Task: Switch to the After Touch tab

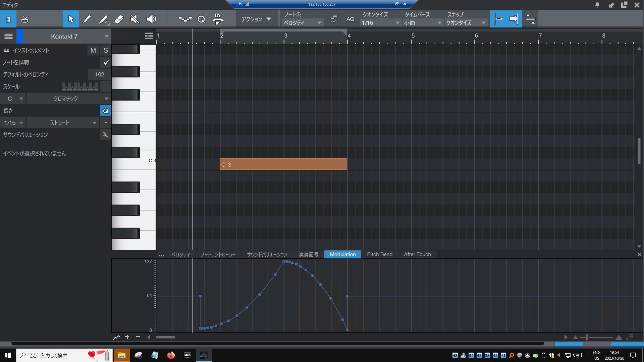Action: (417, 254)
